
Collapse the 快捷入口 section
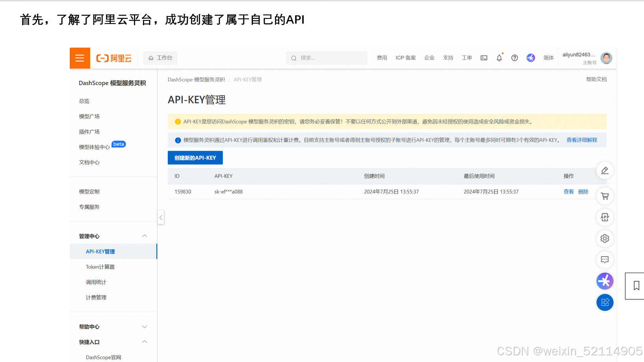pyautogui.click(x=144, y=342)
